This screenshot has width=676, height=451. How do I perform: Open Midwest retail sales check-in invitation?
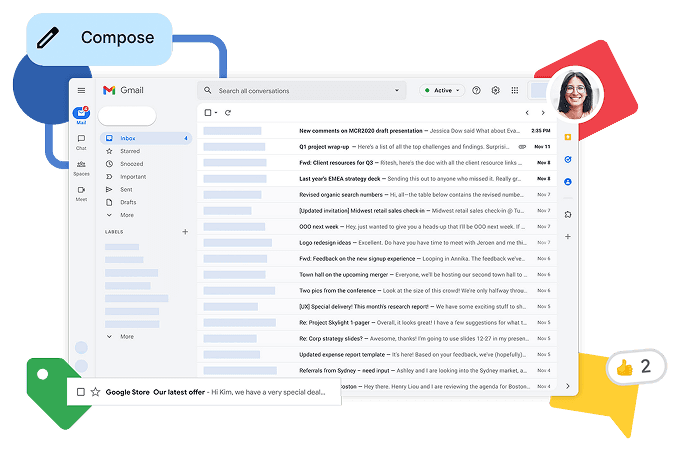pyautogui.click(x=377, y=210)
